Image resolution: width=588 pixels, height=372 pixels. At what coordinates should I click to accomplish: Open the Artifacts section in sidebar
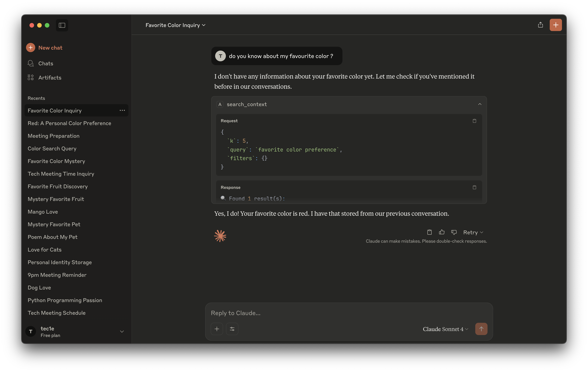tap(50, 77)
